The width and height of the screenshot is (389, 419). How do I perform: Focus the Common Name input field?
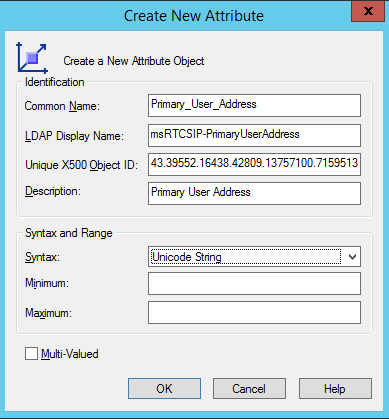[x=254, y=105]
